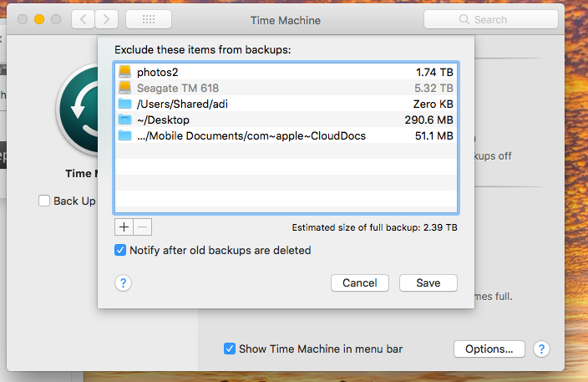This screenshot has height=382, width=588.
Task: Add an exclusion with the plus button
Action: coord(124,227)
